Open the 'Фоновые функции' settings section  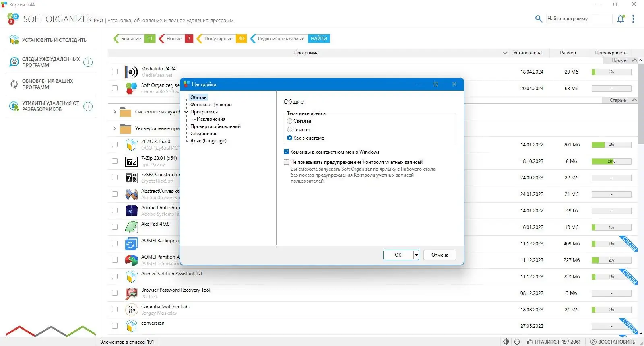tap(211, 105)
